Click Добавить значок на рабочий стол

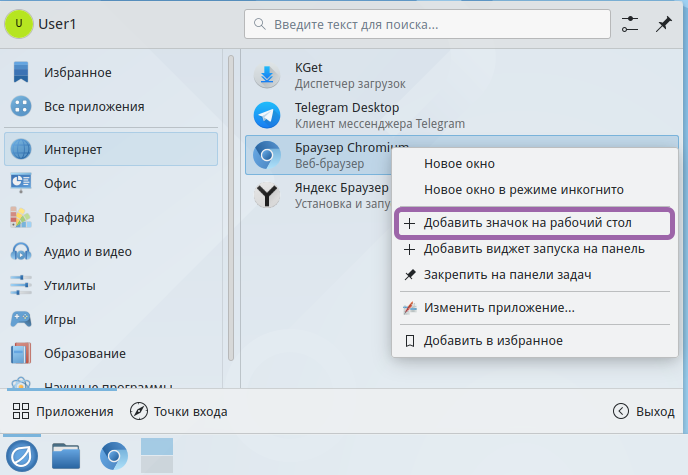(x=527, y=222)
